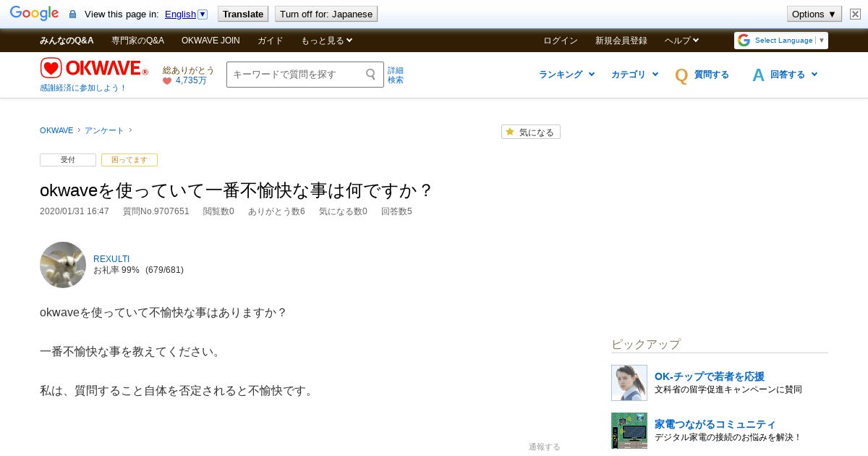Expand もっと見る dropdown
Viewport: 868px width, 456px height.
[327, 41]
